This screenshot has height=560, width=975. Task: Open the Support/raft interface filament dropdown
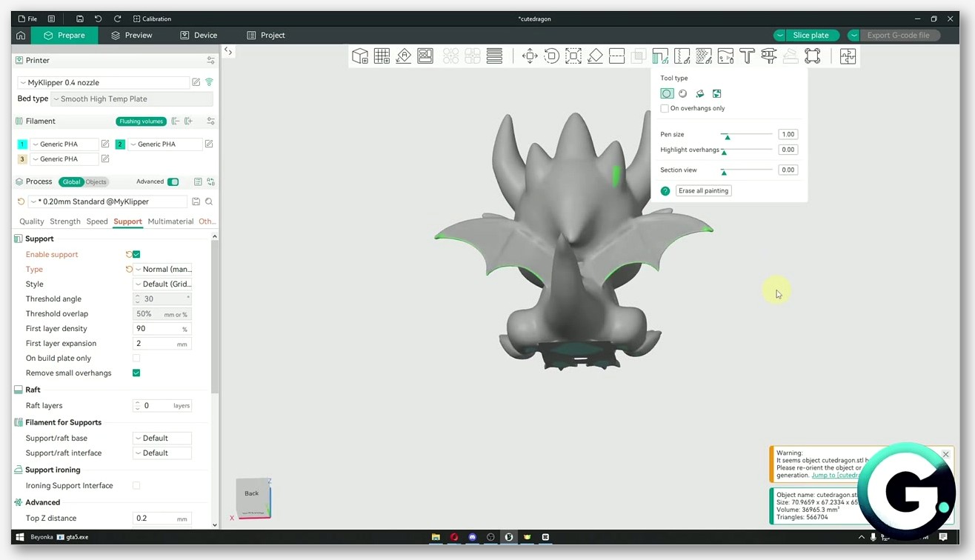pos(162,453)
